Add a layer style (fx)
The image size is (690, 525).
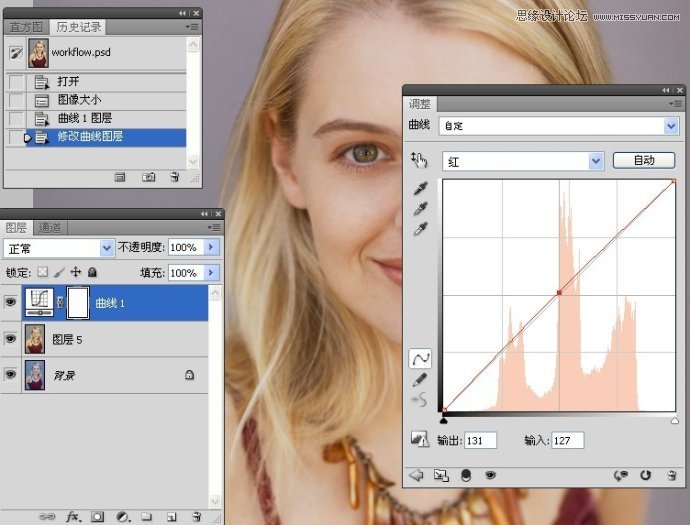[x=73, y=517]
